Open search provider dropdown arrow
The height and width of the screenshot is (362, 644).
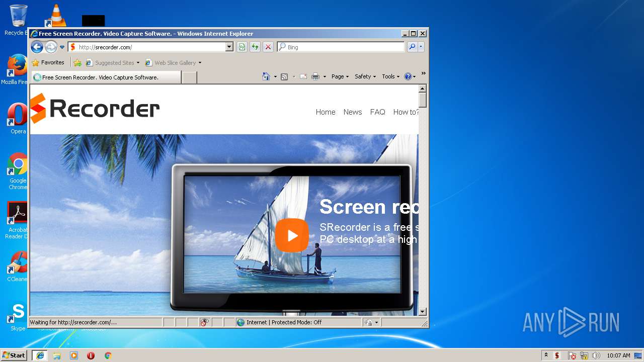tap(421, 47)
